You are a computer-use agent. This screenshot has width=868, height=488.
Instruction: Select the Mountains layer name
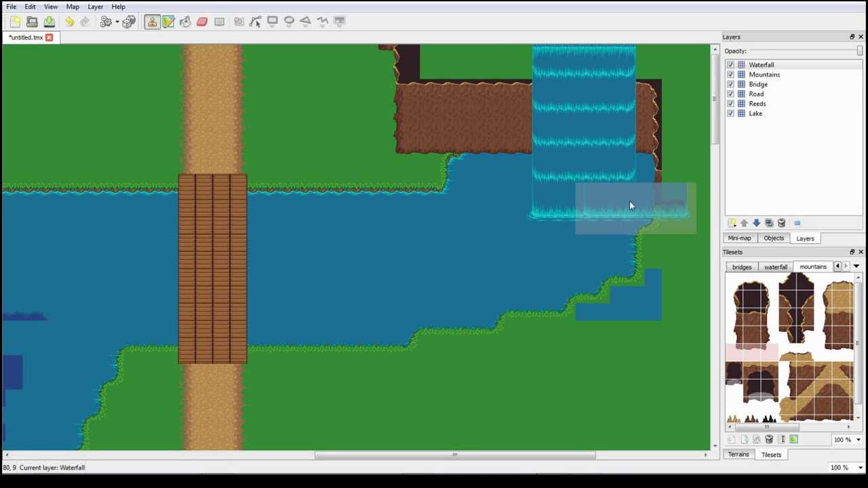[x=764, y=75]
